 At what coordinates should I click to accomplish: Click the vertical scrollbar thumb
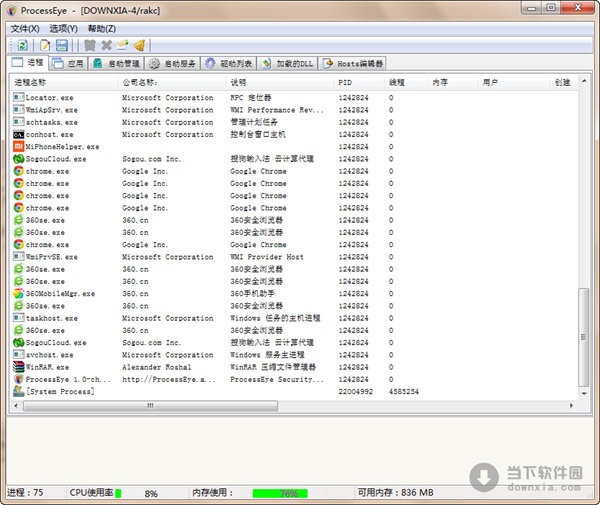tap(584, 337)
